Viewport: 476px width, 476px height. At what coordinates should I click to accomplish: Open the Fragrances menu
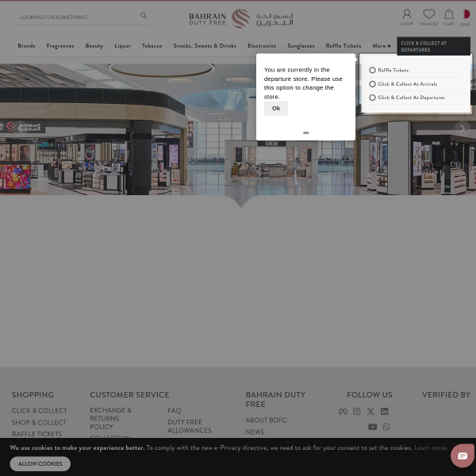pyautogui.click(x=60, y=46)
